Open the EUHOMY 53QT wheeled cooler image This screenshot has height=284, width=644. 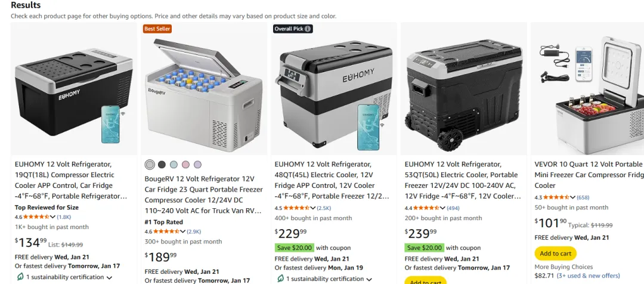[464, 89]
